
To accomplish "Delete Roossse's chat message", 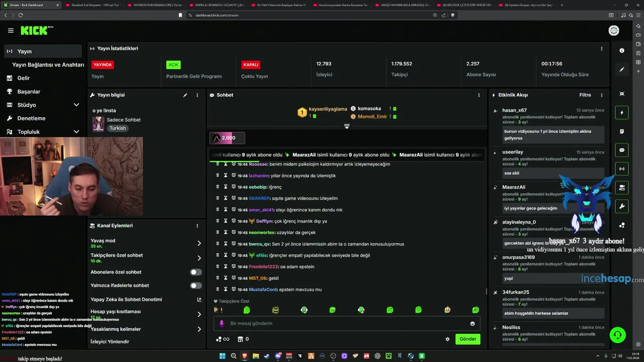I will coord(217,164).
